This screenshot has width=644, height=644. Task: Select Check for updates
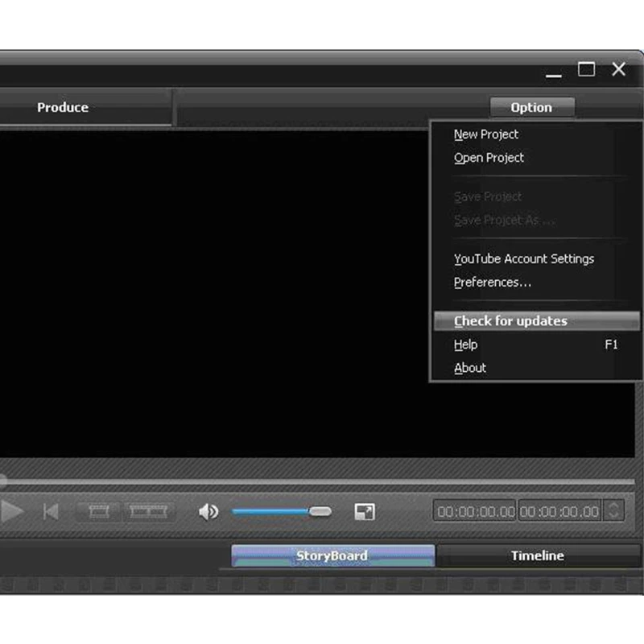[536, 320]
